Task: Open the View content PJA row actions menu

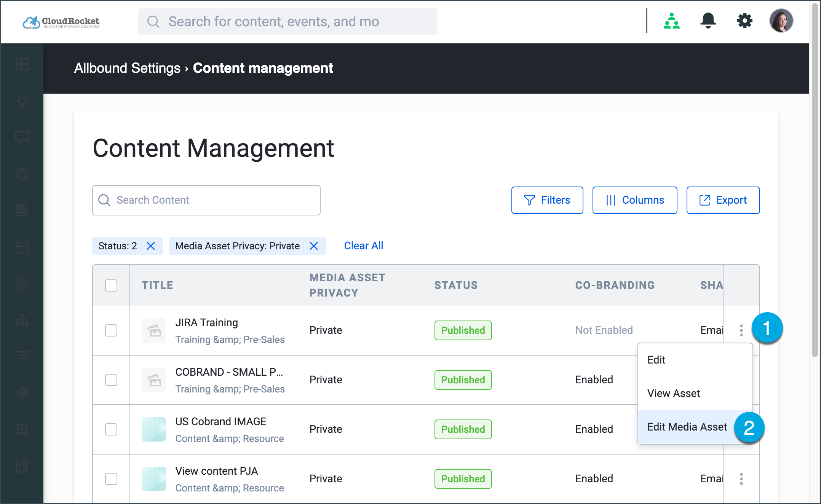Action: [741, 478]
